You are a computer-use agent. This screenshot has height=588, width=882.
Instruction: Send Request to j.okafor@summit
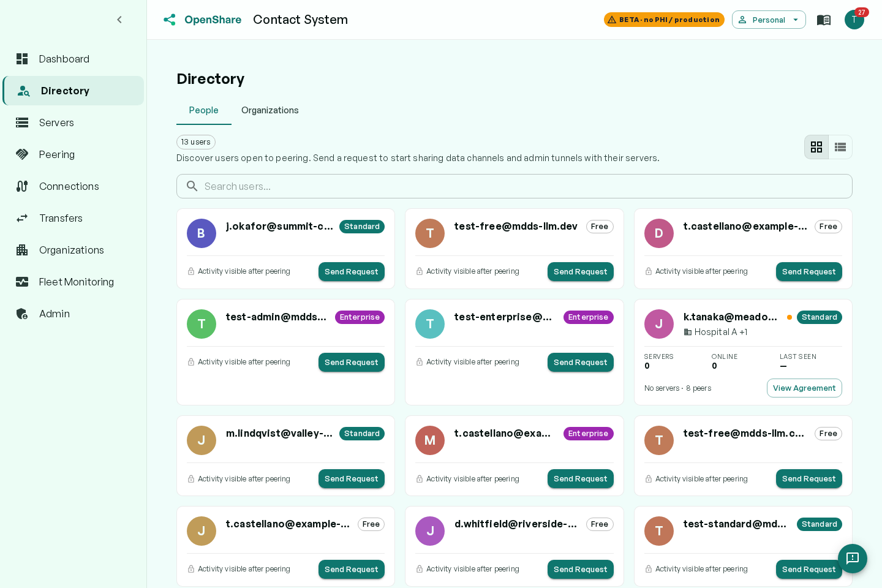[x=352, y=272]
